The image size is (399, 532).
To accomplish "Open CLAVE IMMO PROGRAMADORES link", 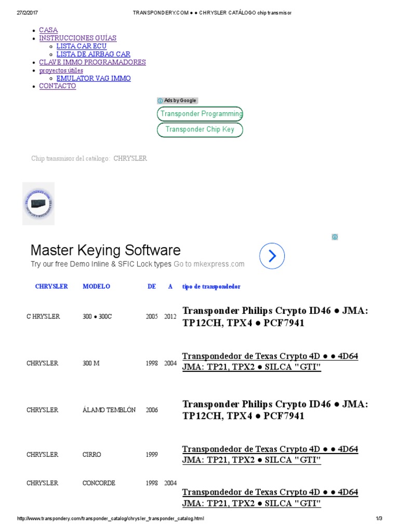I will pyautogui.click(x=92, y=62).
